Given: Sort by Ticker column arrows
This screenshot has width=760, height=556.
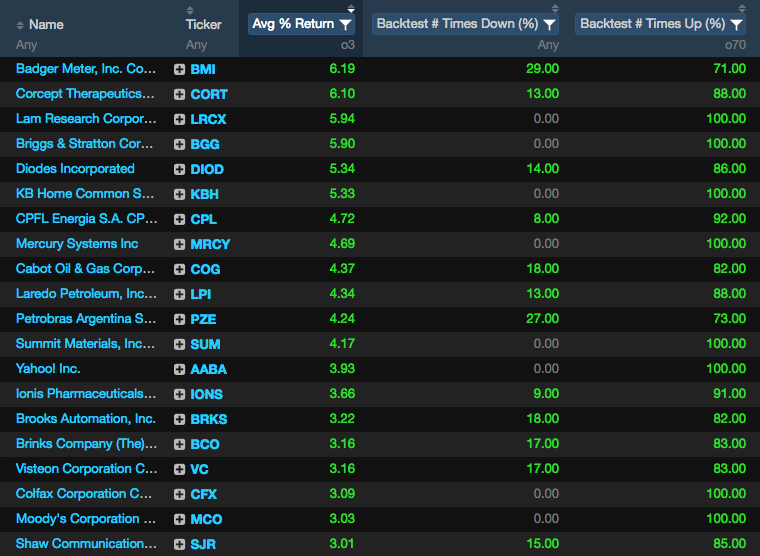Looking at the screenshot, I should (x=190, y=10).
